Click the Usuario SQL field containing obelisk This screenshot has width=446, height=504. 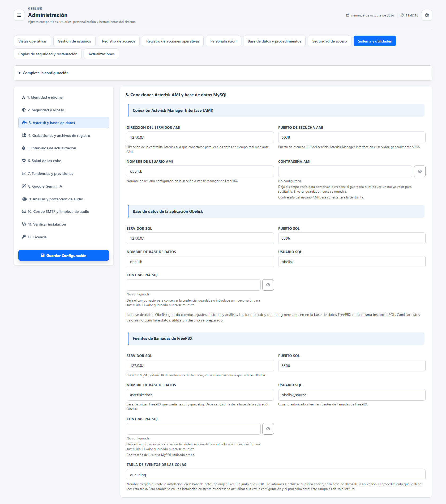coord(352,262)
